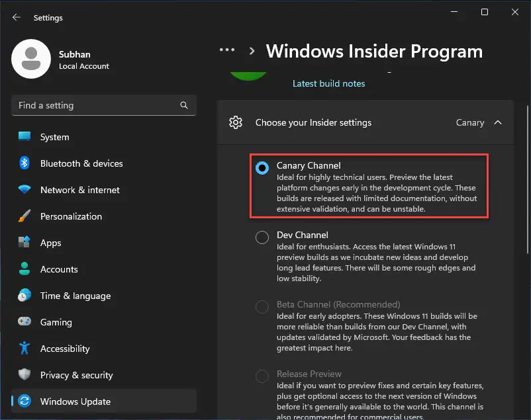Select the Canary Channel radio button
The height and width of the screenshot is (420, 531).
coord(262,168)
